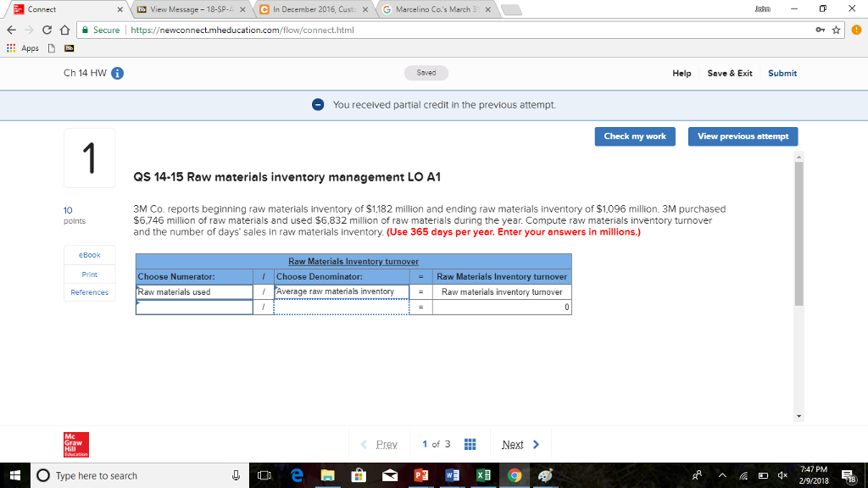Launch Microsoft Edge from taskbar
This screenshot has height=488, width=868.
(x=297, y=475)
